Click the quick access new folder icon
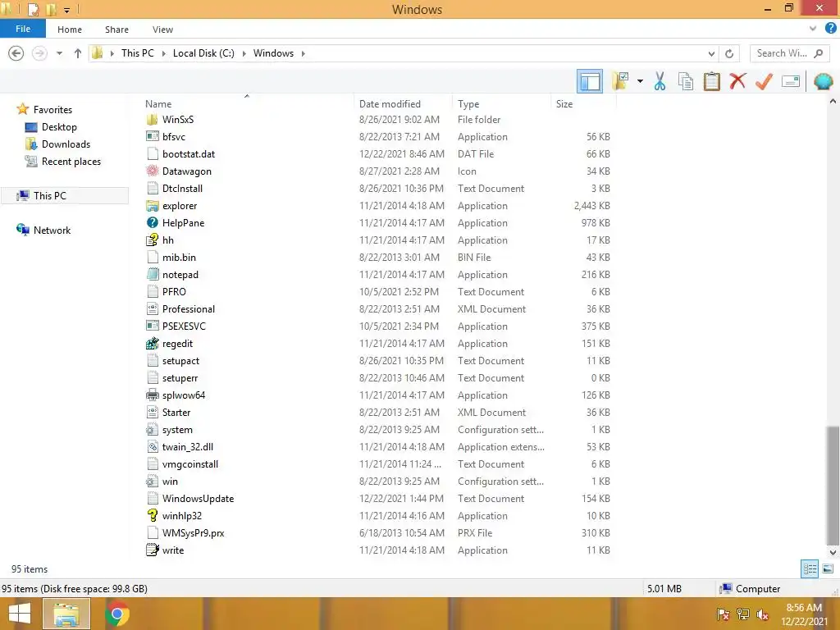This screenshot has height=630, width=840. point(52,9)
